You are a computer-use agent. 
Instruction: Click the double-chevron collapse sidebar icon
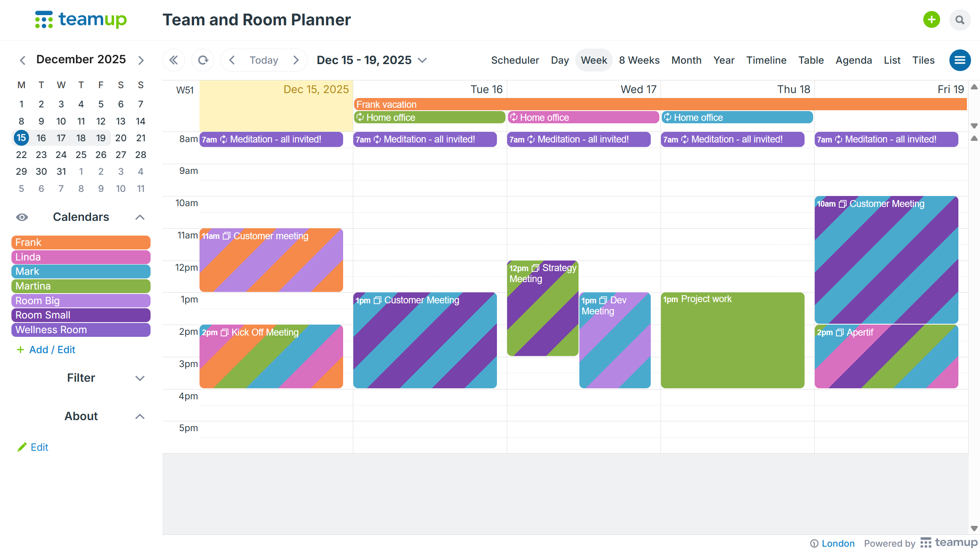[174, 60]
